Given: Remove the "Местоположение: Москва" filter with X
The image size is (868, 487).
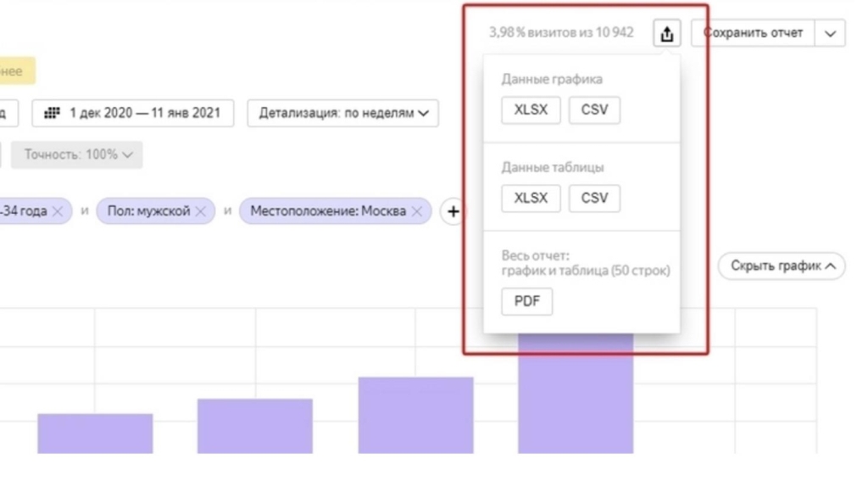Looking at the screenshot, I should pos(417,211).
